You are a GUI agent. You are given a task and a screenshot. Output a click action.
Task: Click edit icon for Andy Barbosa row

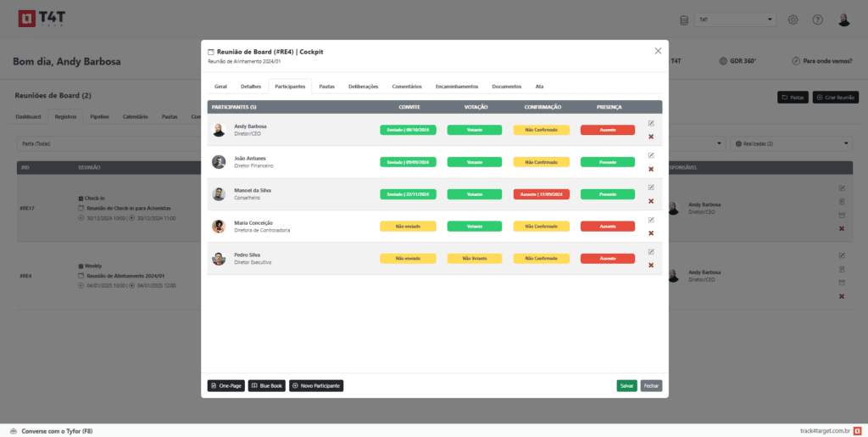pos(651,124)
